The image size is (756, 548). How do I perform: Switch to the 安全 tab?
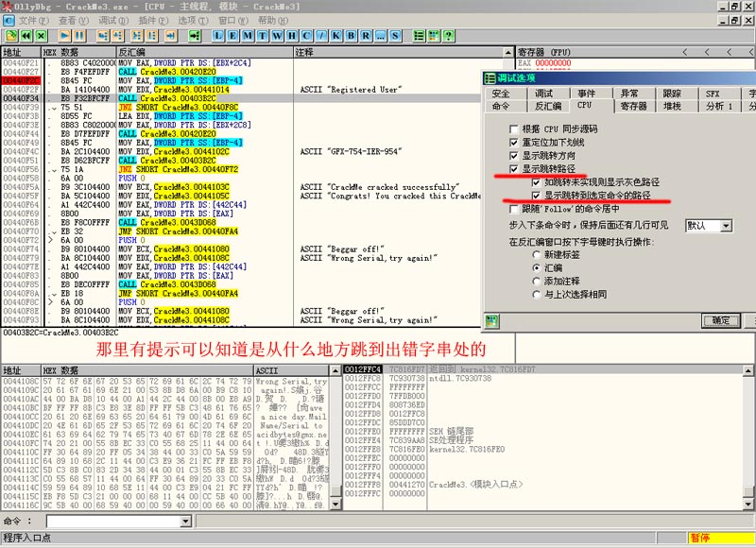tap(501, 94)
